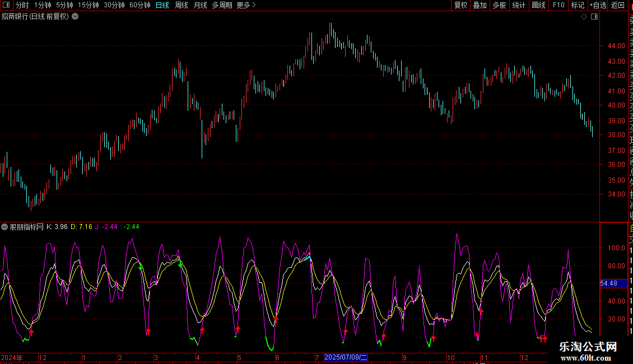Toggle the left sidebar panel icon
The image size is (633, 364).
6,5
